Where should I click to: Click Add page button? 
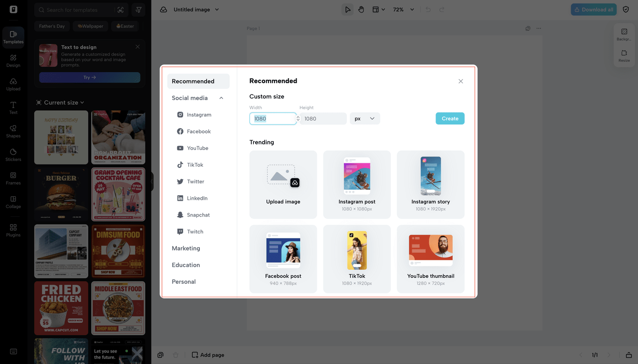coord(208,355)
